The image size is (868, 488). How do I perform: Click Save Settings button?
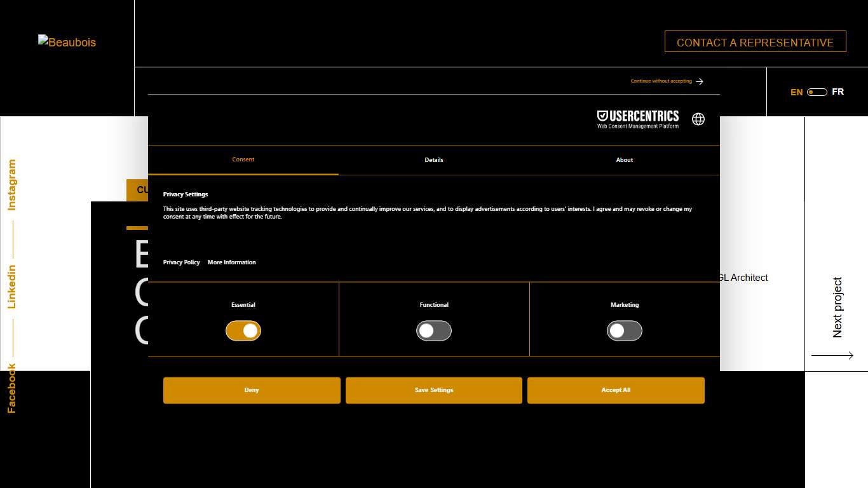(434, 390)
